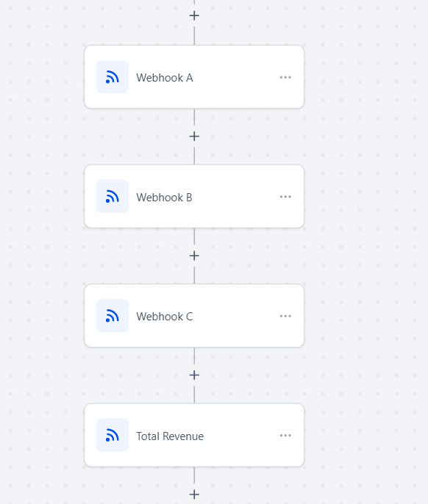
Task: Select the Total Revenue step label
Action: click(x=170, y=436)
